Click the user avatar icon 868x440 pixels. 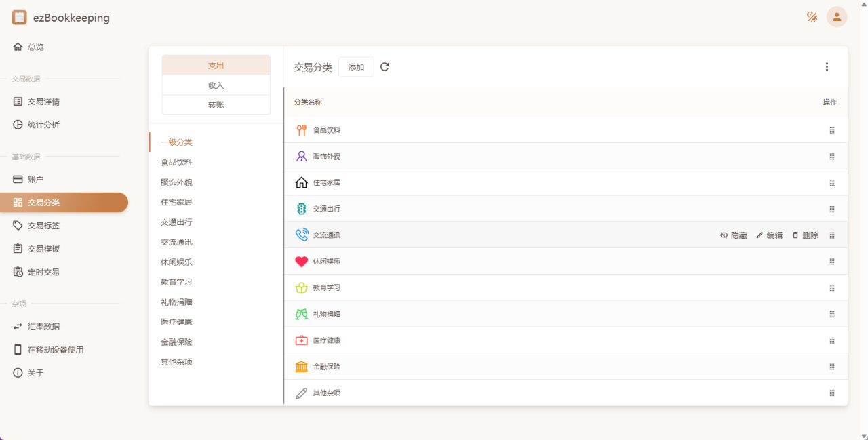pyautogui.click(x=836, y=17)
